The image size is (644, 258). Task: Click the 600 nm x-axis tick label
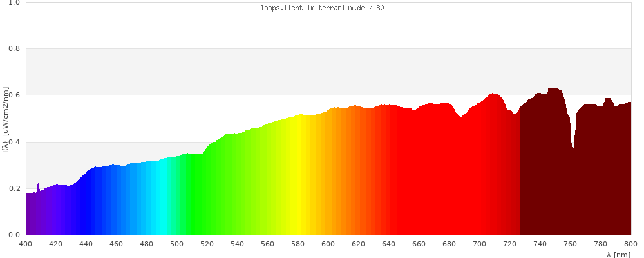[328, 244]
